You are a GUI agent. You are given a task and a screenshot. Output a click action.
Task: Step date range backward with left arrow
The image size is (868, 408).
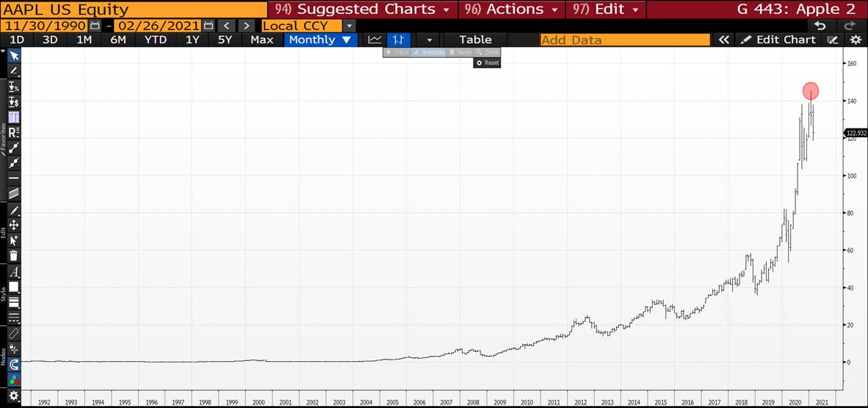(226, 26)
